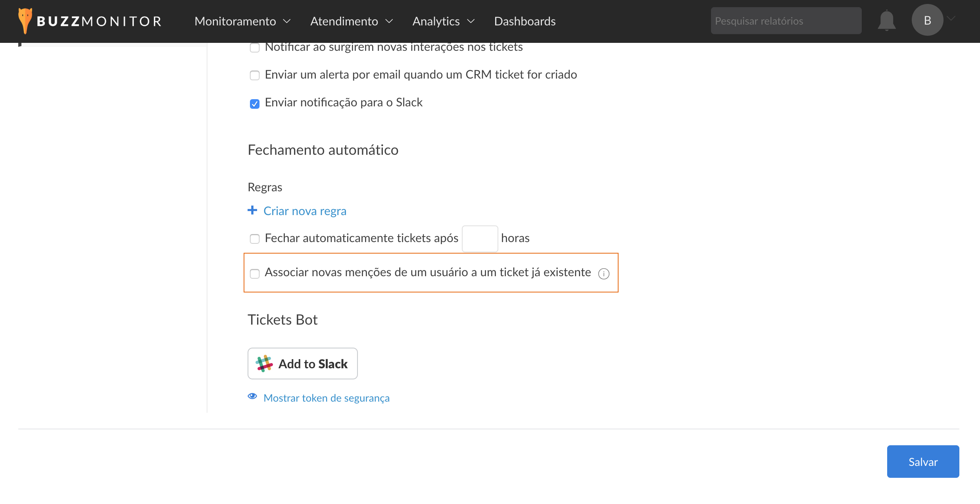This screenshot has height=504, width=980.
Task: Expand the arrow next to user avatar
Action: click(951, 18)
